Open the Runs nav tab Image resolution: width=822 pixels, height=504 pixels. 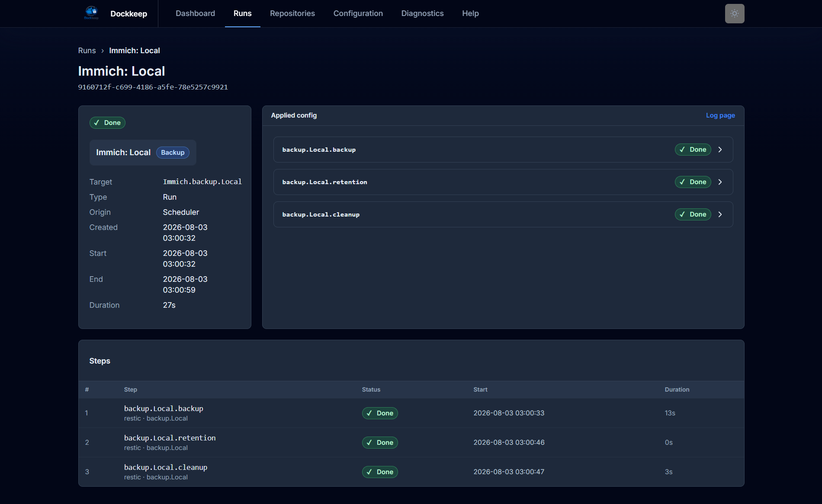click(242, 13)
